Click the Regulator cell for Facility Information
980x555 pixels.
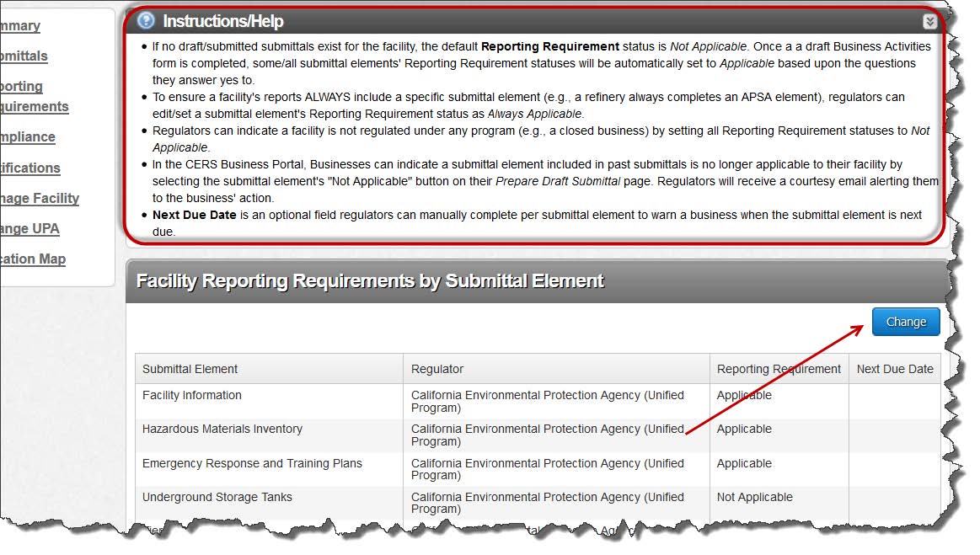(556, 401)
